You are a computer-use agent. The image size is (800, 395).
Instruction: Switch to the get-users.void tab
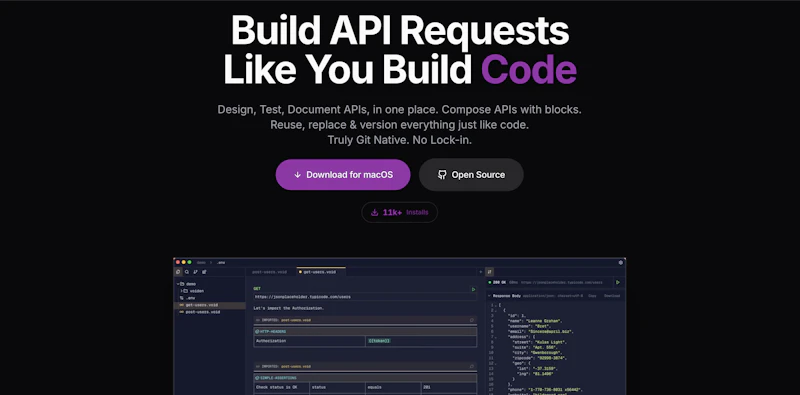pyautogui.click(x=320, y=272)
